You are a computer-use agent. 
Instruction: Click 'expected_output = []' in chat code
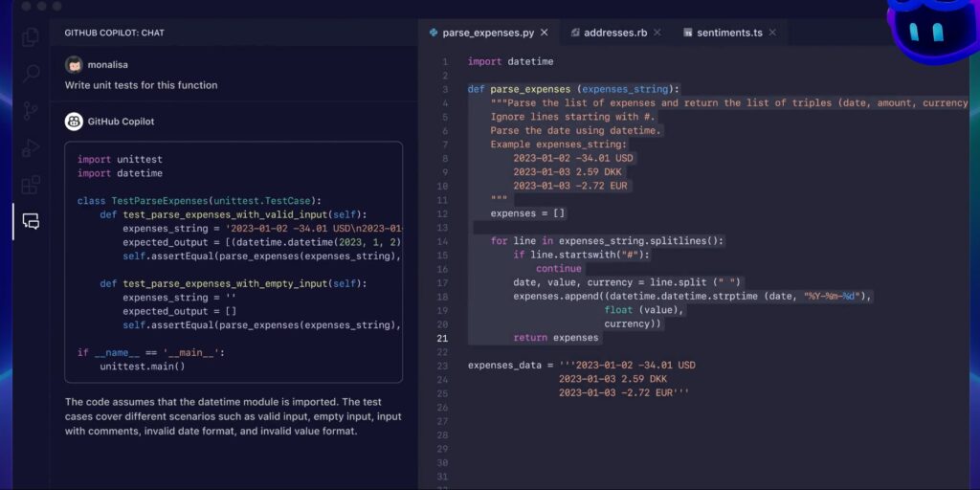(179, 311)
